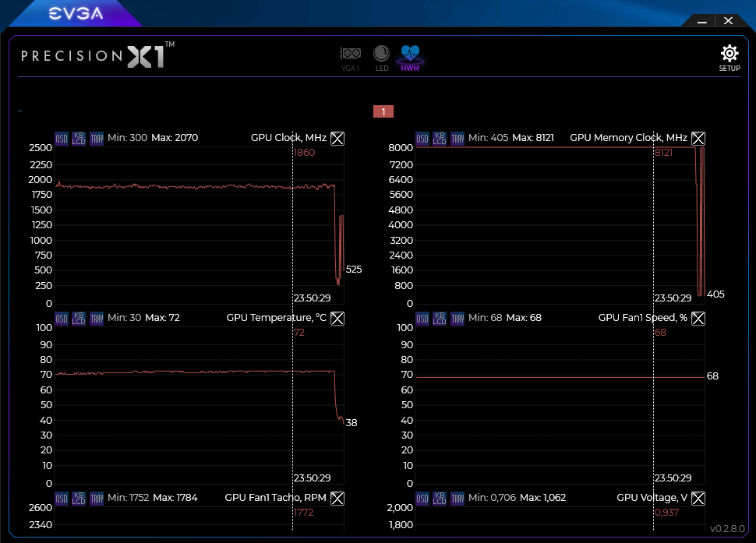This screenshot has width=756, height=543.
Task: Click the Max: 8121 memory clock value
Action: point(533,138)
